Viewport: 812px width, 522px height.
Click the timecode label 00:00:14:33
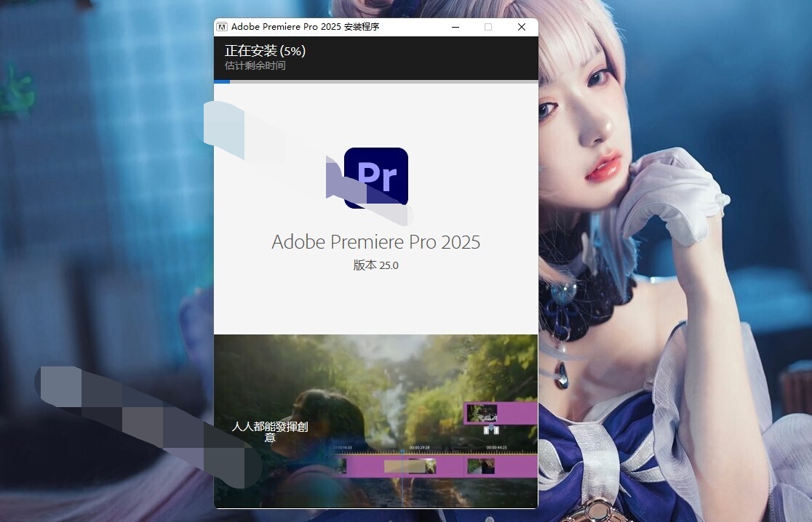coord(343,446)
